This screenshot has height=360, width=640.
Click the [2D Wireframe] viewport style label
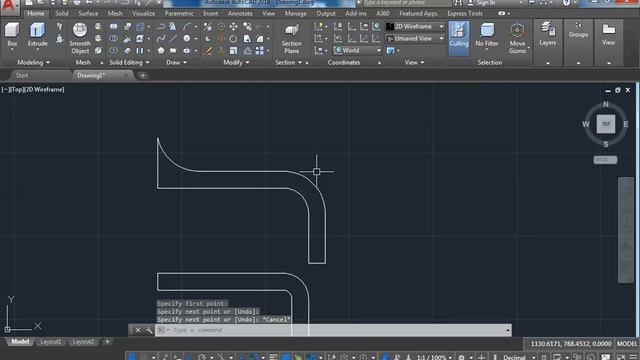[x=44, y=89]
